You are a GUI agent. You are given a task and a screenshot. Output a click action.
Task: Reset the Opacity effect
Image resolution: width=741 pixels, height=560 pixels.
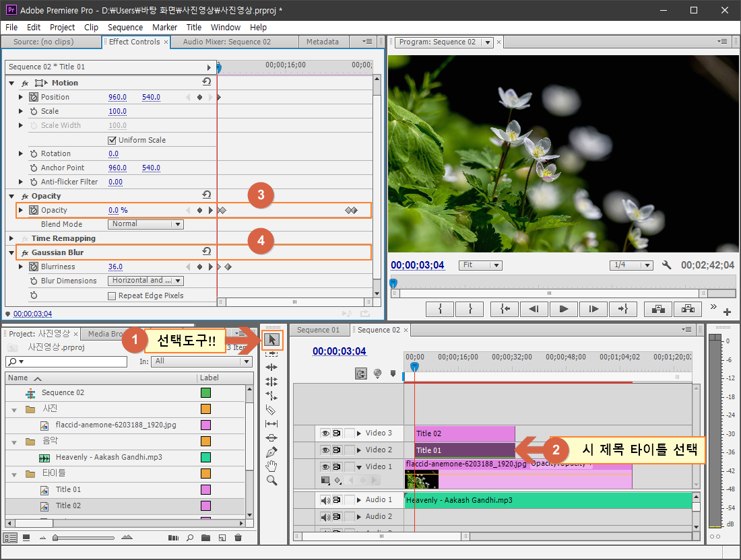(x=207, y=195)
